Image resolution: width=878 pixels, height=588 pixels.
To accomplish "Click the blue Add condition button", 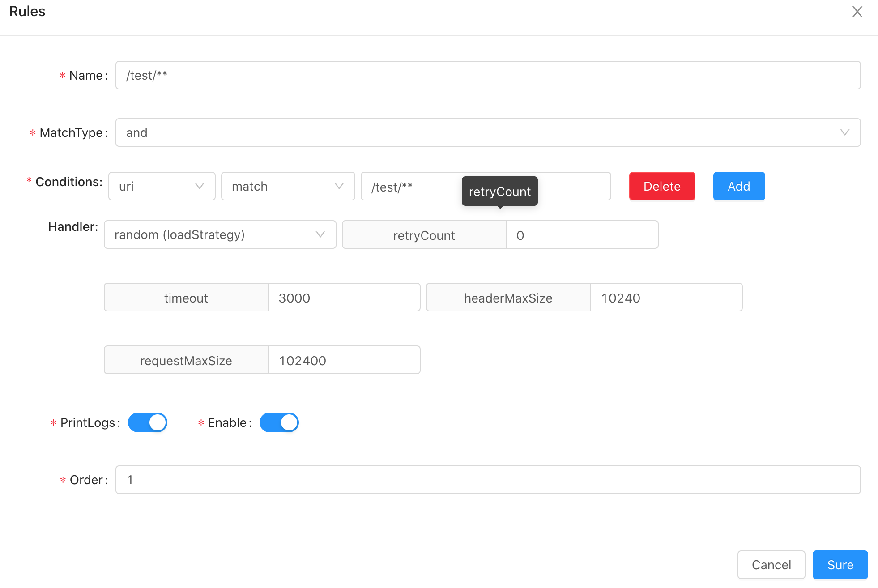I will (739, 186).
